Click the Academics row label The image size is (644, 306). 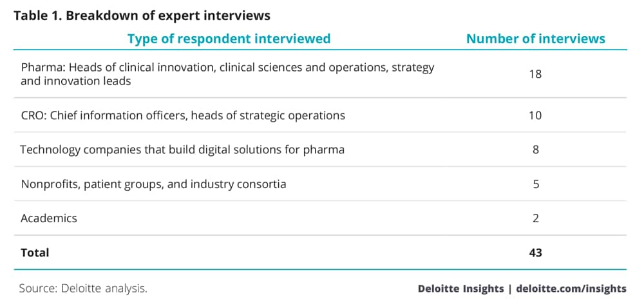[48, 218]
